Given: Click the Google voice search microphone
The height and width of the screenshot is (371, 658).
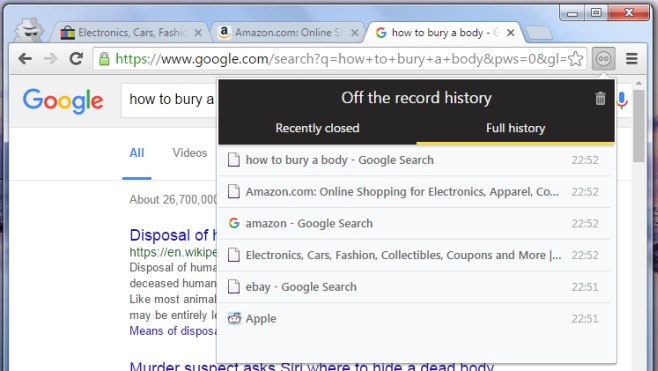Looking at the screenshot, I should [622, 100].
